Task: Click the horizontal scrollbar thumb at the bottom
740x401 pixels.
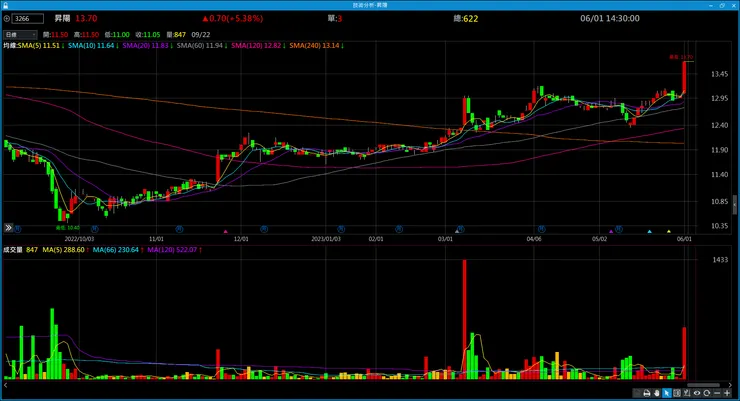Action: pyautogui.click(x=703, y=385)
